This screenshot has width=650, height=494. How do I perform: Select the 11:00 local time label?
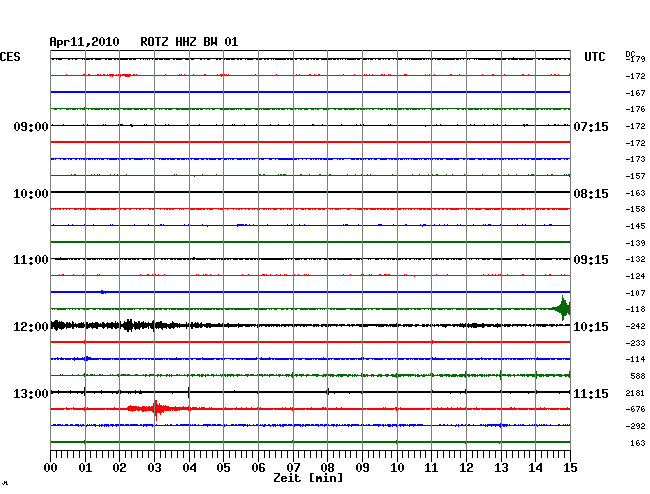(31, 260)
